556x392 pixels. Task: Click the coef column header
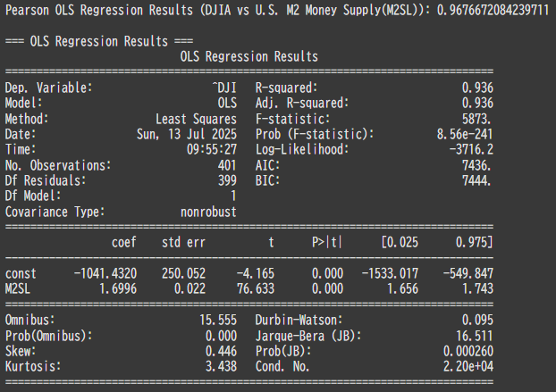coord(123,243)
